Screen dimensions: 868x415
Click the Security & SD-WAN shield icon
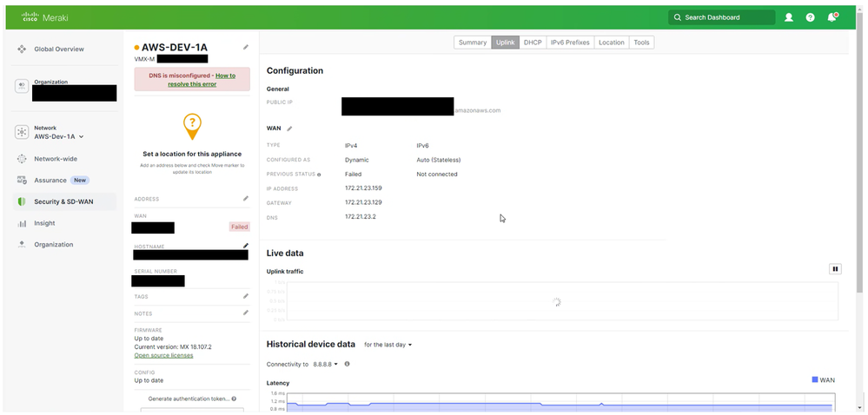[x=22, y=202]
